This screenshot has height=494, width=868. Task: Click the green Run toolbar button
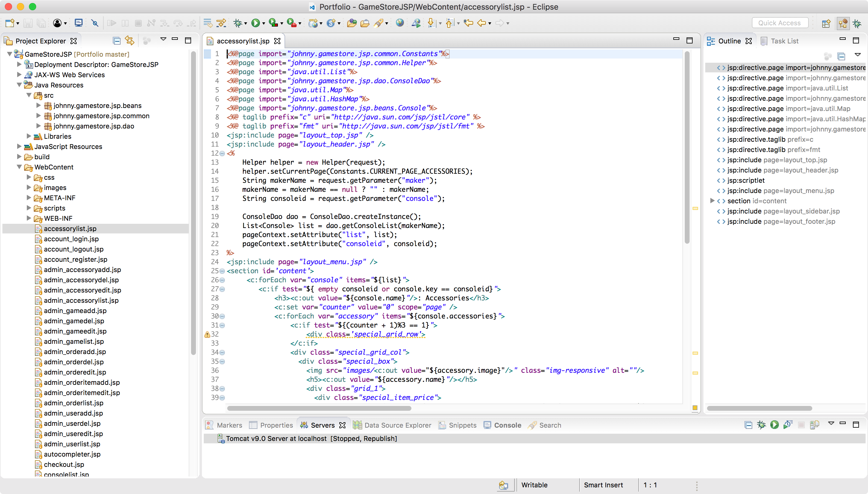point(255,23)
